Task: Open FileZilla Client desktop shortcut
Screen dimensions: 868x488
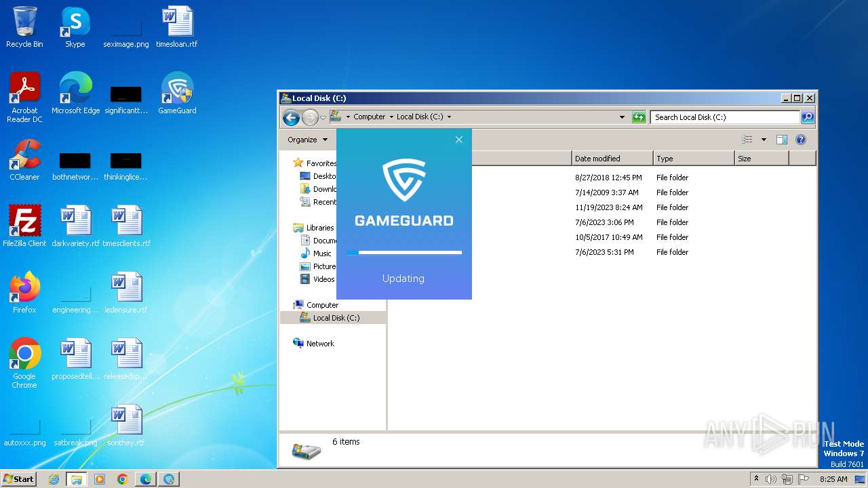Action: coord(24,226)
